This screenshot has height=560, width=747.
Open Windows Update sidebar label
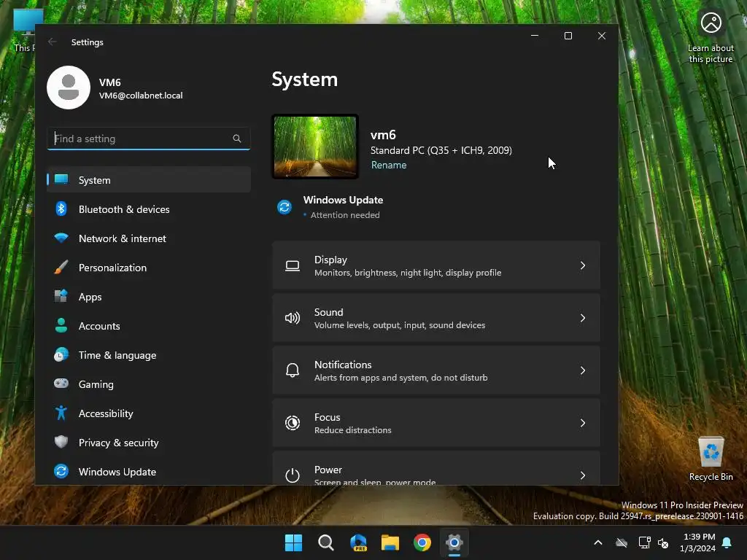point(117,472)
